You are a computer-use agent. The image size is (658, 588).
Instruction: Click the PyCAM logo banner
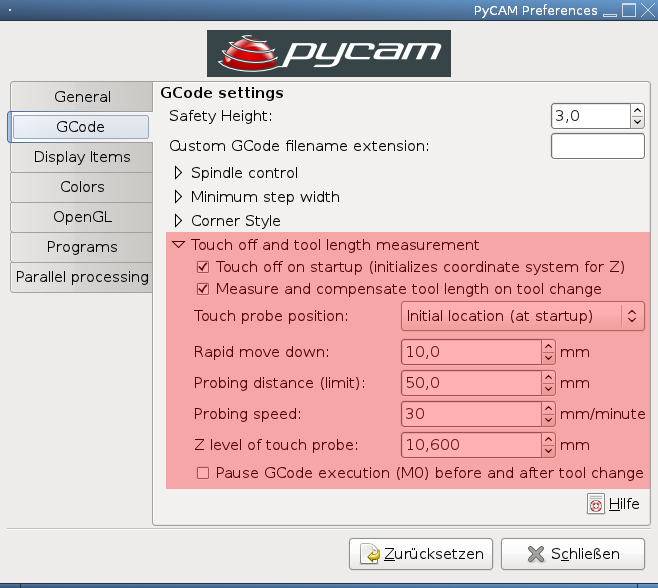click(328, 53)
